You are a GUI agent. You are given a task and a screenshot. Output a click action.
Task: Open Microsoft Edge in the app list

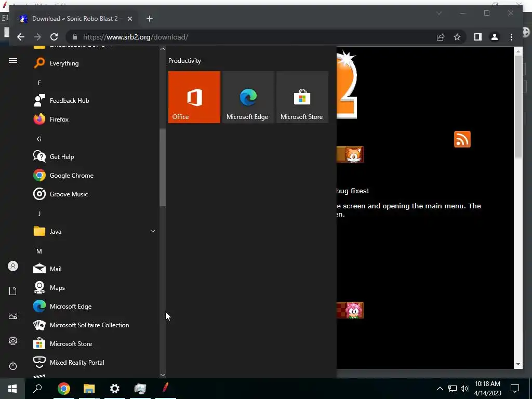click(95, 306)
